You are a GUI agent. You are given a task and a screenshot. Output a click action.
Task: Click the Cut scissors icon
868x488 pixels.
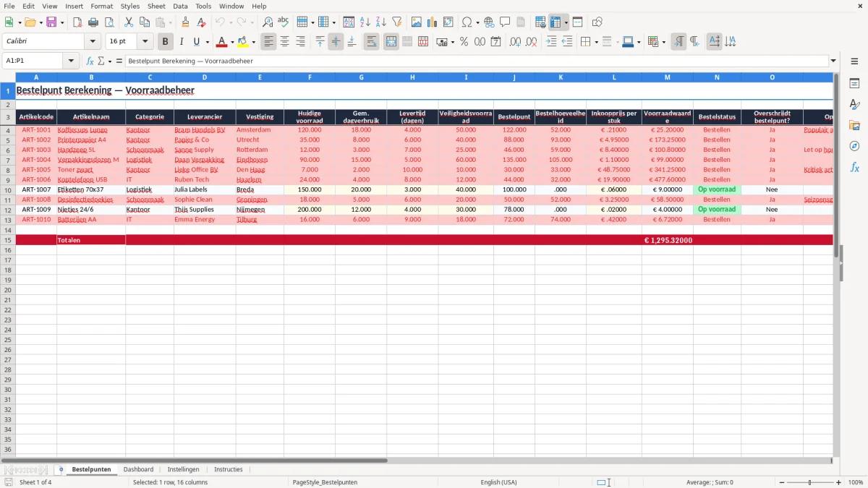[129, 22]
